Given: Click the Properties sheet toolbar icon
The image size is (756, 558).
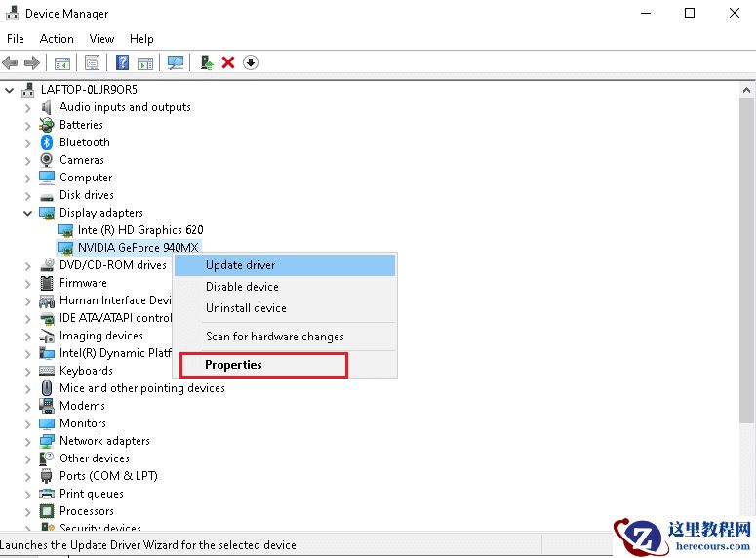Looking at the screenshot, I should [92, 62].
